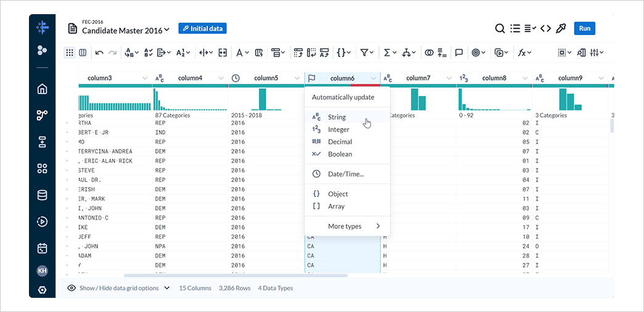Switch to the column view icon

(83, 52)
